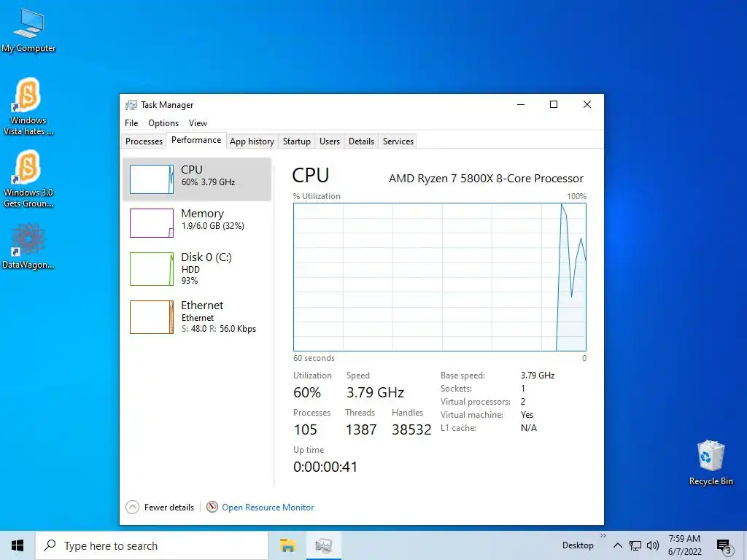Switch to the Users tab
This screenshot has width=747, height=560.
[330, 141]
